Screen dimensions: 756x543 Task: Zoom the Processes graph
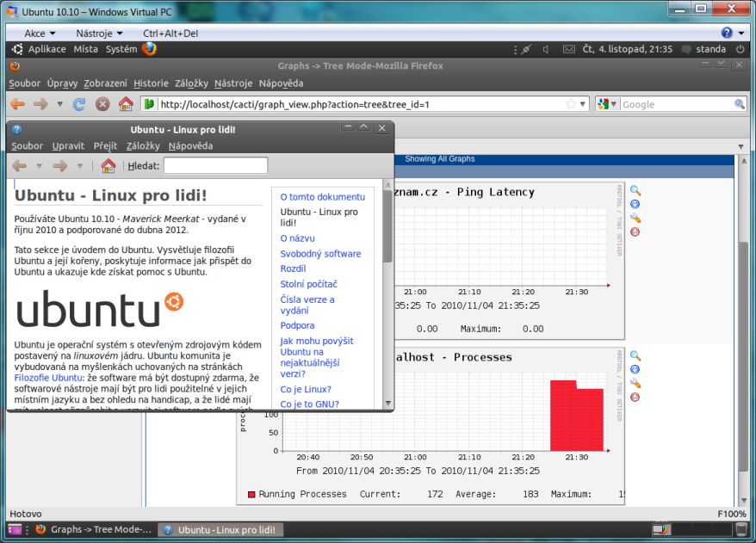635,356
